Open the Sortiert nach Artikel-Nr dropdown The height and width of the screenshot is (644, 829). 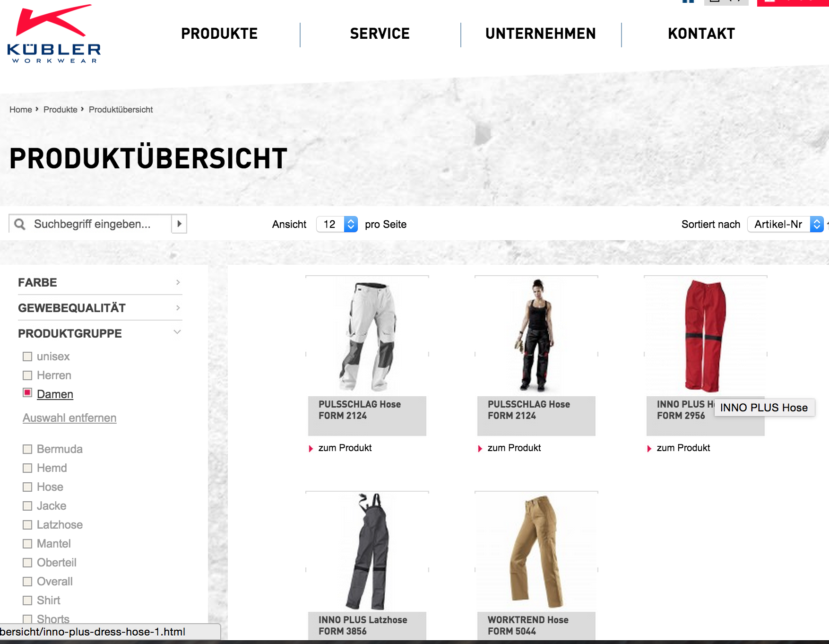click(786, 224)
